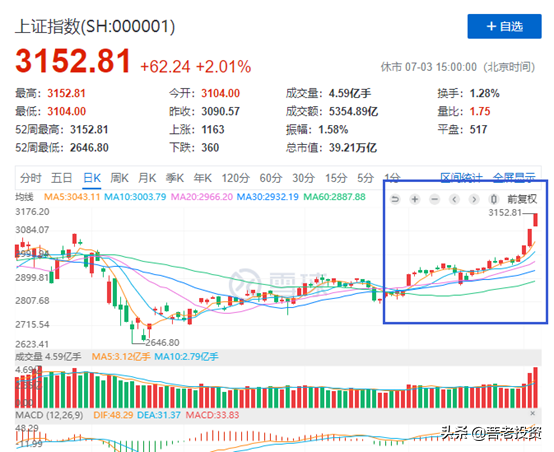Click the +2.01% change value
The image size is (554, 452).
tap(223, 67)
